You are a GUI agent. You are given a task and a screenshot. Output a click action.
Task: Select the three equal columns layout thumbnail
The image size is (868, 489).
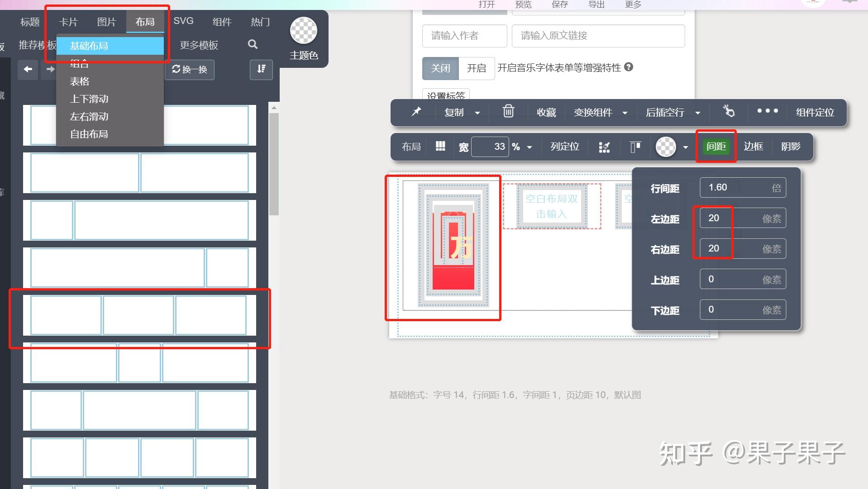click(x=139, y=315)
